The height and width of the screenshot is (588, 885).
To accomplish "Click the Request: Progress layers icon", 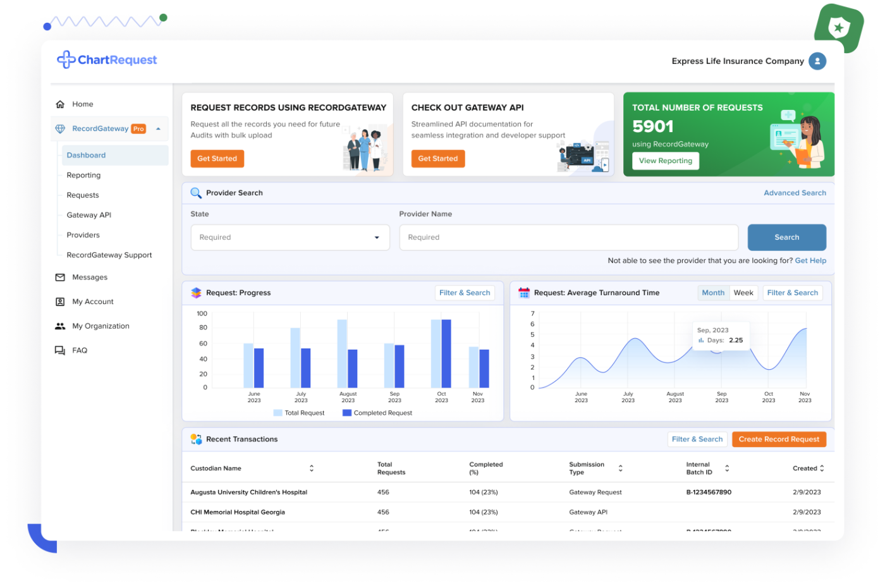I will 196,293.
